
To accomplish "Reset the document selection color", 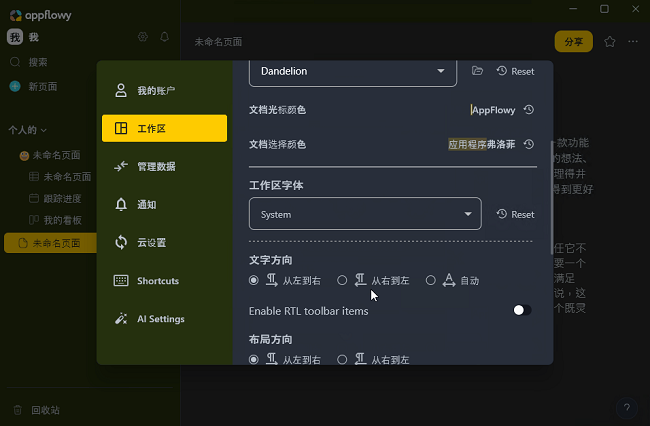I will [529, 144].
